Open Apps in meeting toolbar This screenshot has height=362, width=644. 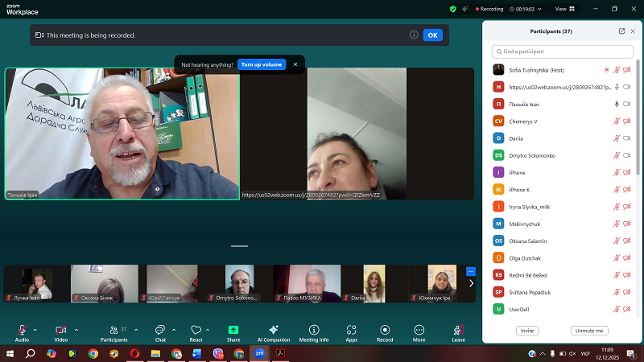pyautogui.click(x=352, y=333)
